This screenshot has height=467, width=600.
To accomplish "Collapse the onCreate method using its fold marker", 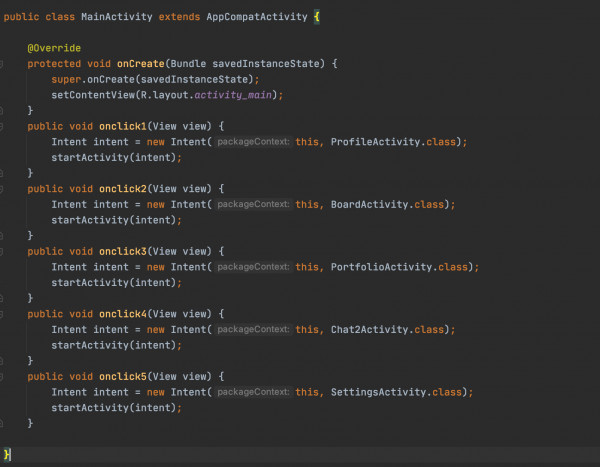I will [1, 64].
